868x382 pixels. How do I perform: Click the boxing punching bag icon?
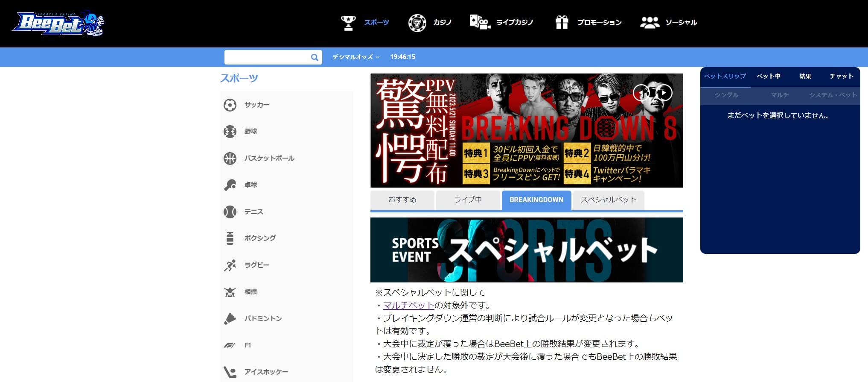tap(230, 238)
